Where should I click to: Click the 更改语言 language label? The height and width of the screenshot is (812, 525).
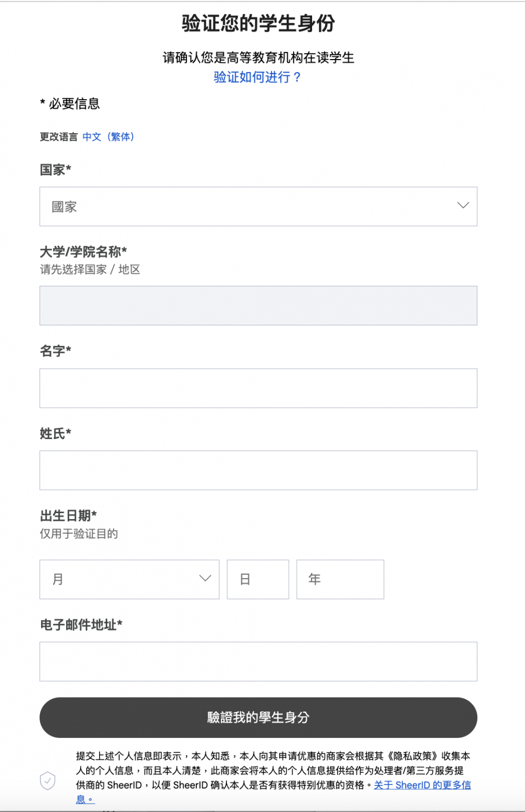pyautogui.click(x=60, y=137)
